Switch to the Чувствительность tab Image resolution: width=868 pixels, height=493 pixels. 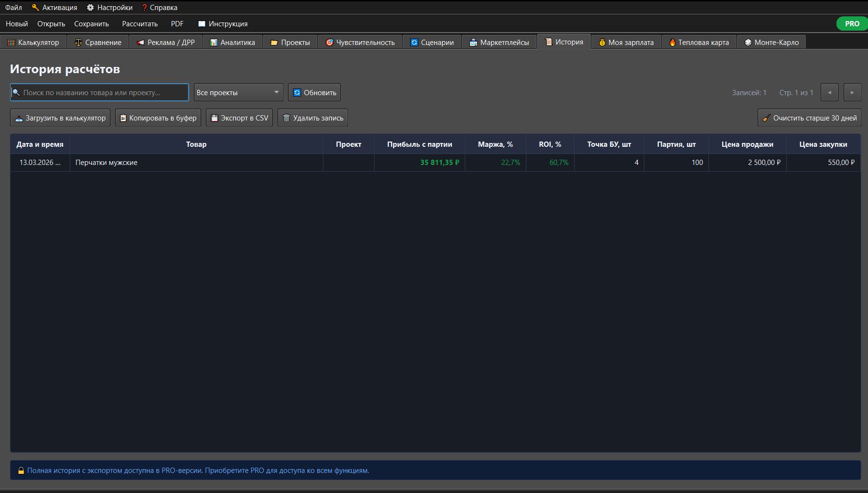(x=360, y=42)
